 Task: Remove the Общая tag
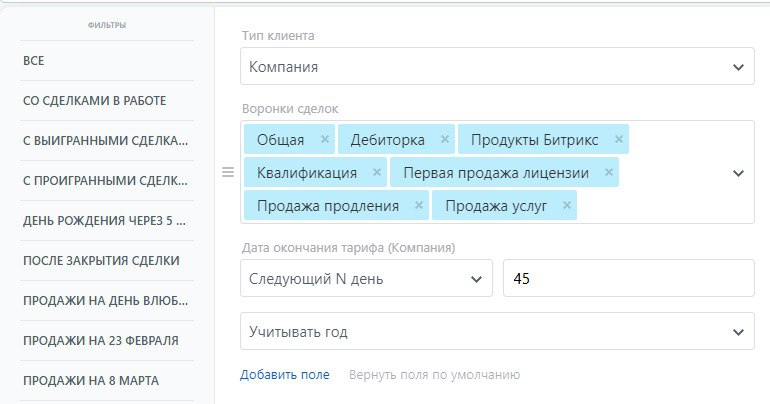(x=325, y=139)
